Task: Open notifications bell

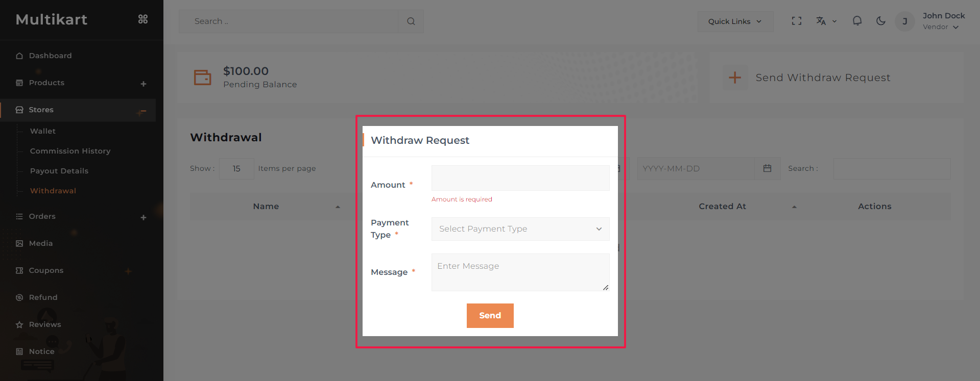Action: pyautogui.click(x=857, y=21)
